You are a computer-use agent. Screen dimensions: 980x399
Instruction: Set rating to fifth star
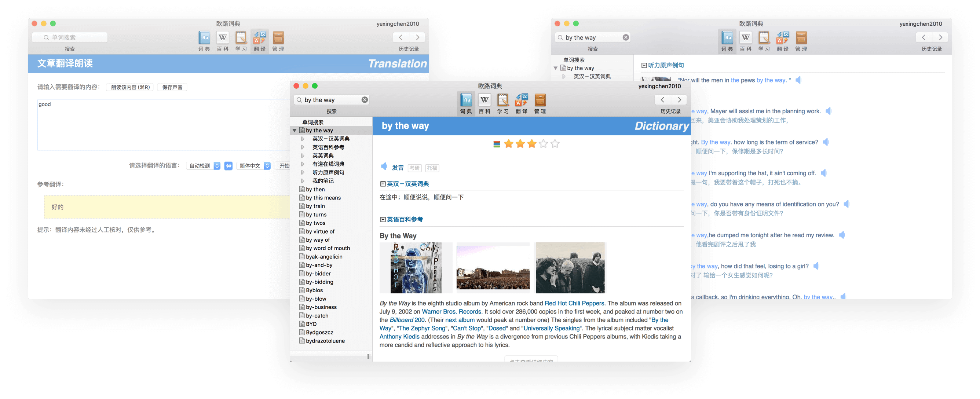(x=555, y=144)
